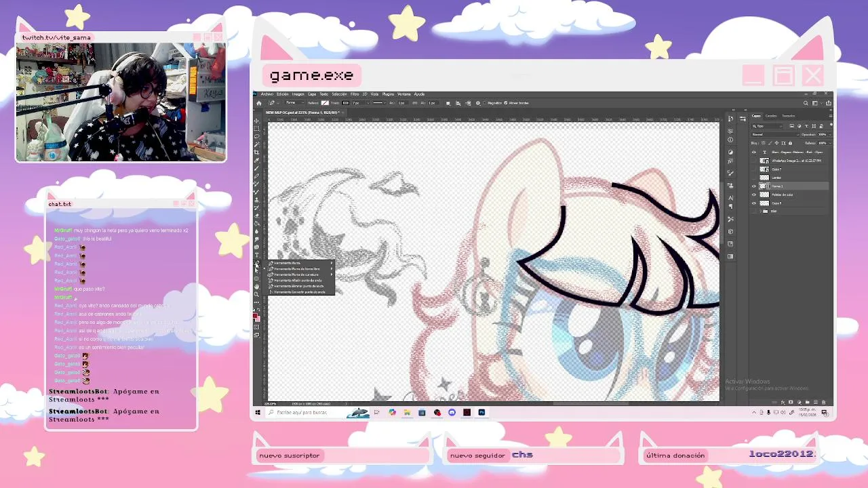Hide the top text layer via eye

(754, 152)
